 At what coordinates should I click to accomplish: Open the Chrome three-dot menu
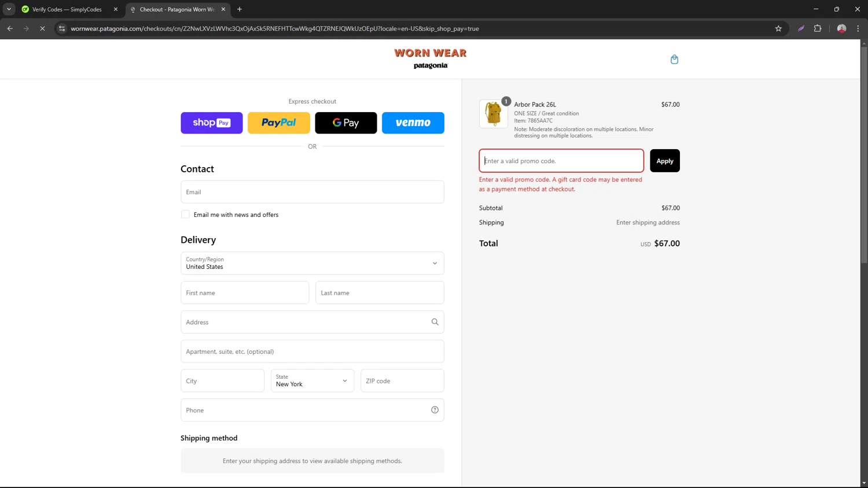[858, 28]
